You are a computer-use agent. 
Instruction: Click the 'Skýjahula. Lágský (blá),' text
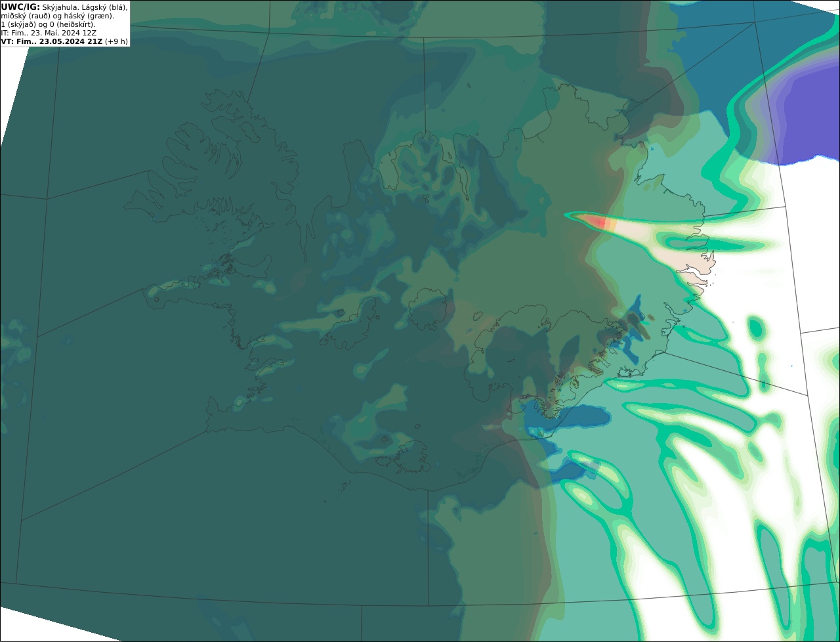[85, 7]
